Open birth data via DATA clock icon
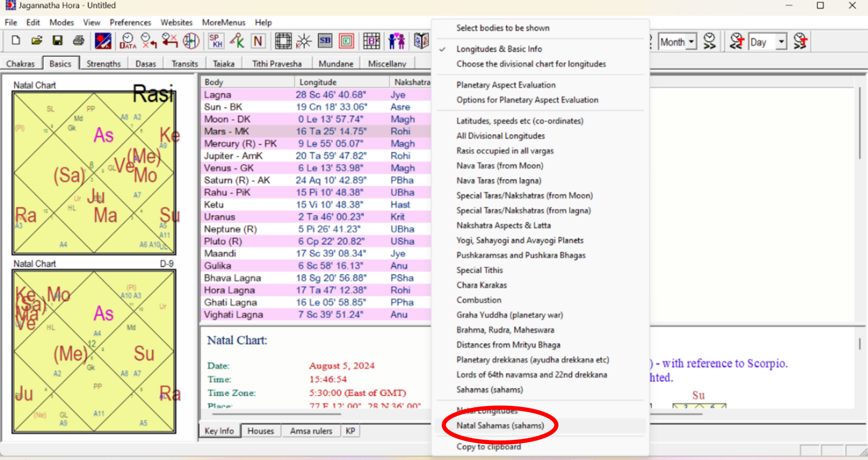The height and width of the screenshot is (460, 868). pos(128,41)
